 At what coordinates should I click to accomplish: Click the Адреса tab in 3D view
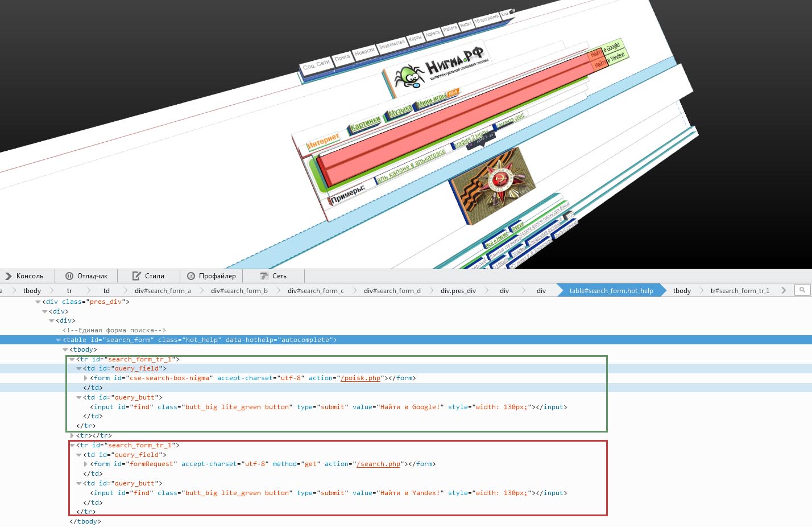click(433, 33)
